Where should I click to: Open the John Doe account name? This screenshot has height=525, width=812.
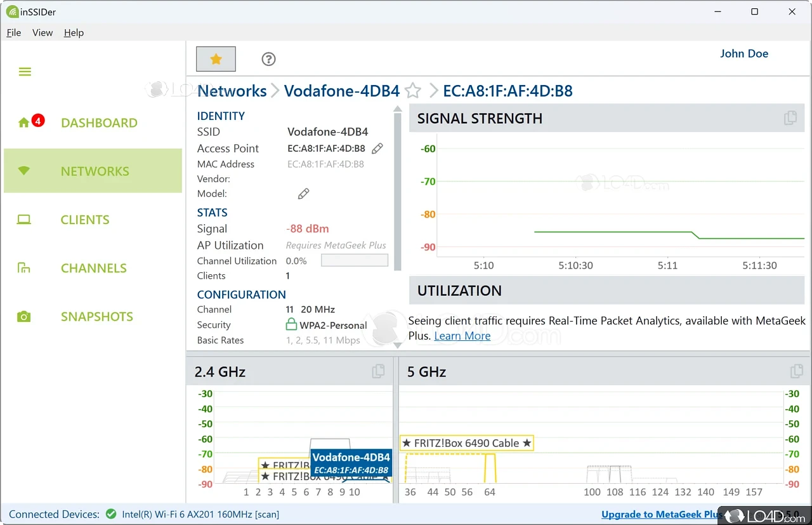click(x=744, y=54)
